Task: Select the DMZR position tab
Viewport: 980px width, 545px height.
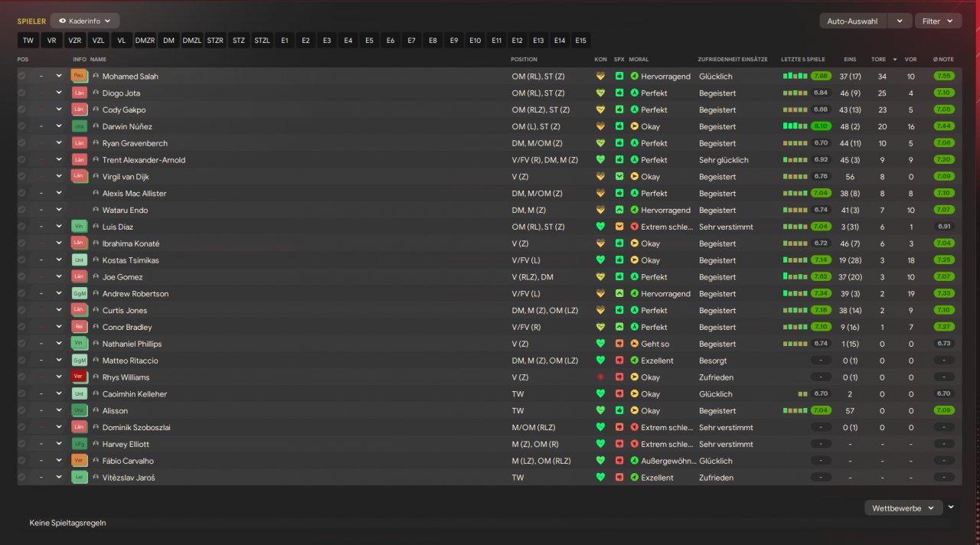Action: point(145,41)
